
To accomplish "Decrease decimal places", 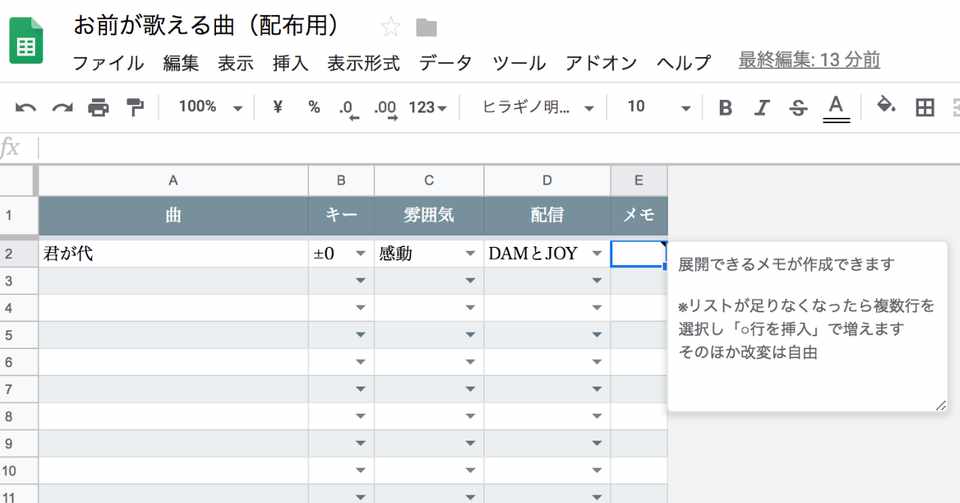I will click(349, 109).
